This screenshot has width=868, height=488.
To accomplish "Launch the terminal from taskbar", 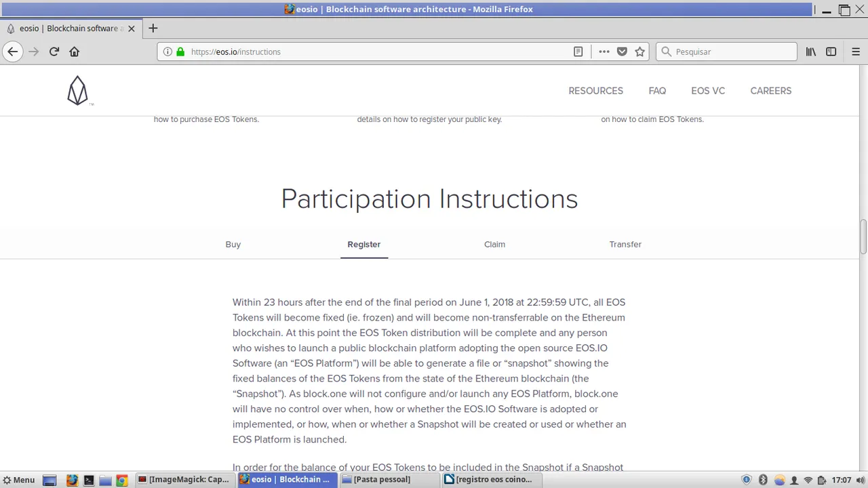I will (89, 480).
